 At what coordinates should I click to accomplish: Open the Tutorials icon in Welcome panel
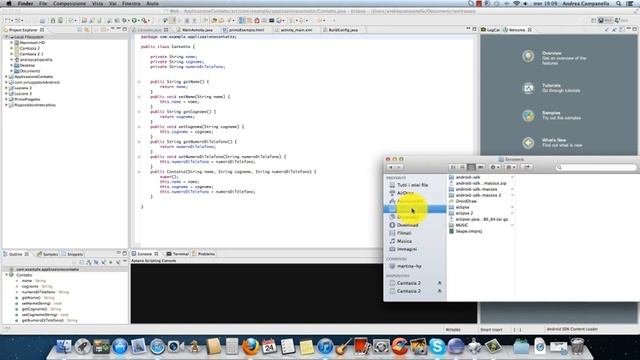(528, 88)
